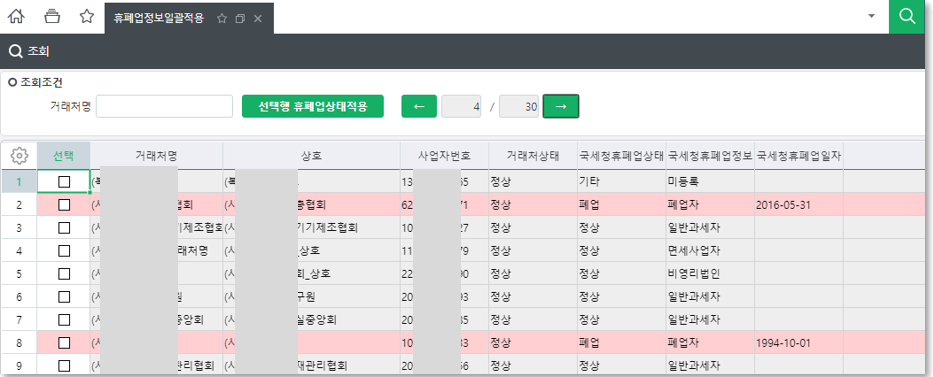The image size is (933, 377).
Task: Sort by 사업자번호 column header
Action: tap(444, 156)
